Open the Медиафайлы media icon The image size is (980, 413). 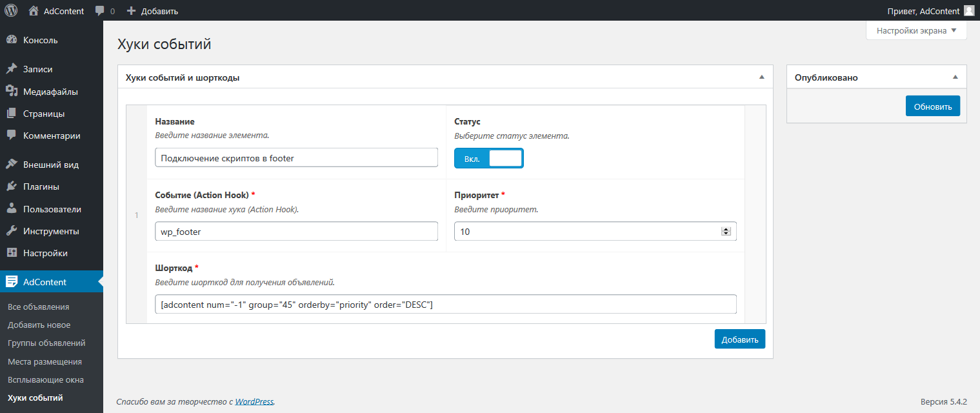[12, 92]
